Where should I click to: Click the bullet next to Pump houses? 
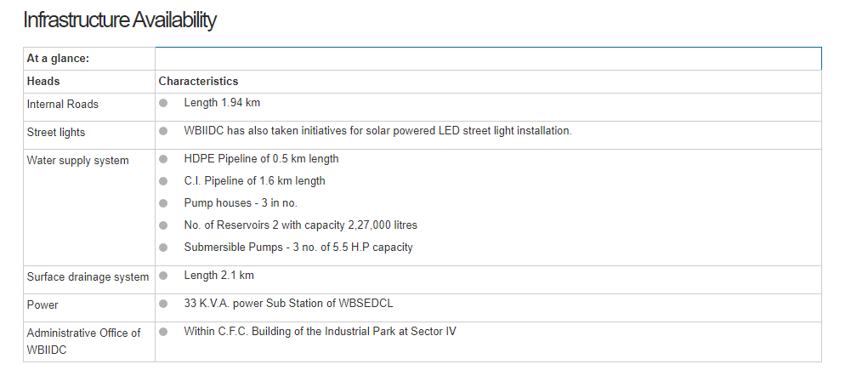pyautogui.click(x=163, y=203)
